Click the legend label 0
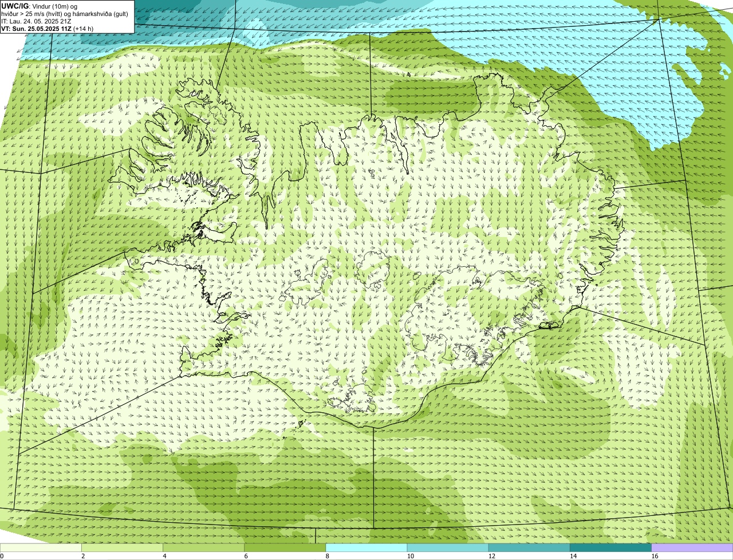This screenshot has width=733, height=560. pyautogui.click(x=2, y=556)
